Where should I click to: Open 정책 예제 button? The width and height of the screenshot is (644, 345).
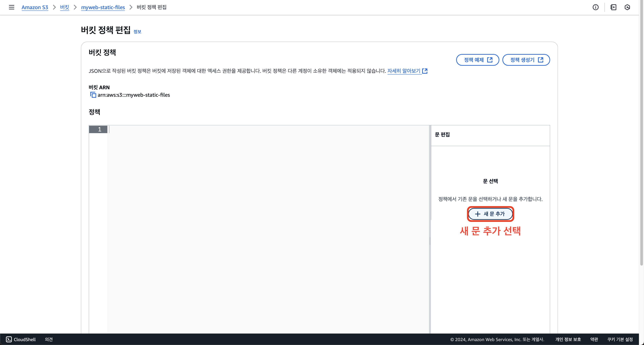point(477,60)
